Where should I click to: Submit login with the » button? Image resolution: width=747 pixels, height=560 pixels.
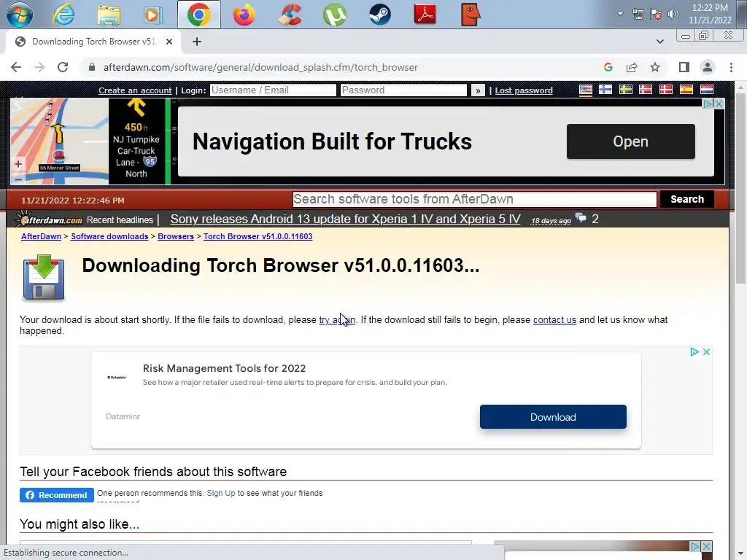coord(478,90)
